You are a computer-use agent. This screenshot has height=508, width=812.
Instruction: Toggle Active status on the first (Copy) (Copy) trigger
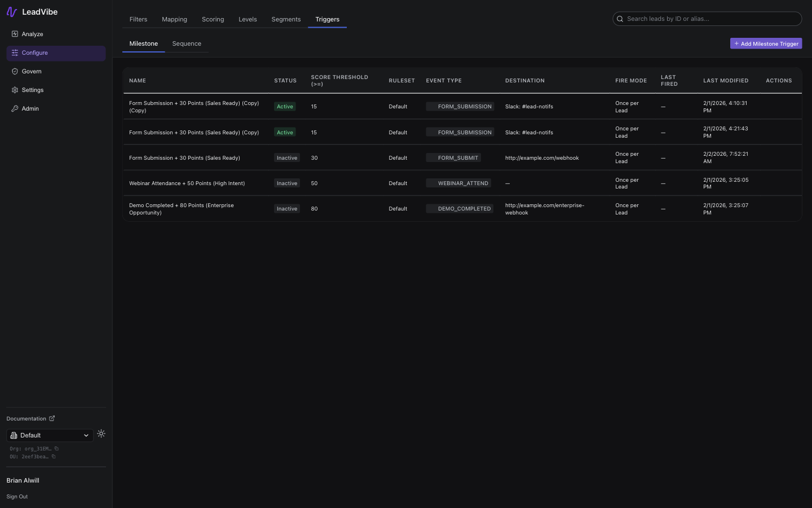point(284,106)
